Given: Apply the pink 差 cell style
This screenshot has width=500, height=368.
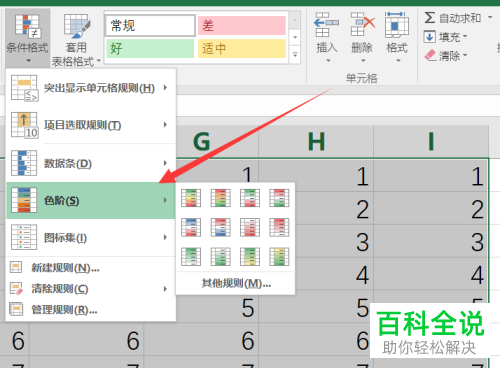Looking at the screenshot, I should pyautogui.click(x=242, y=25).
